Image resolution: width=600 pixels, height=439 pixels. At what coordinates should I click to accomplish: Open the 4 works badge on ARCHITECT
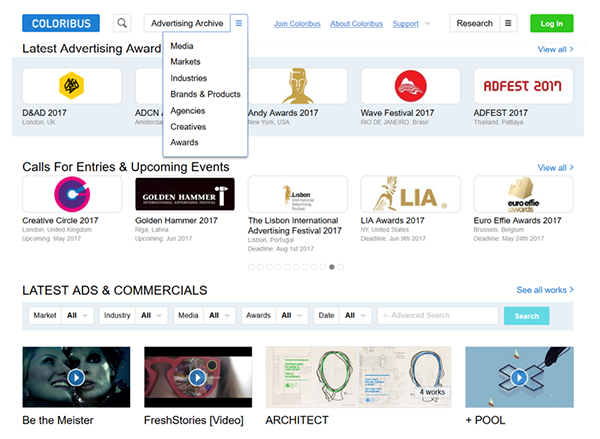pos(432,392)
